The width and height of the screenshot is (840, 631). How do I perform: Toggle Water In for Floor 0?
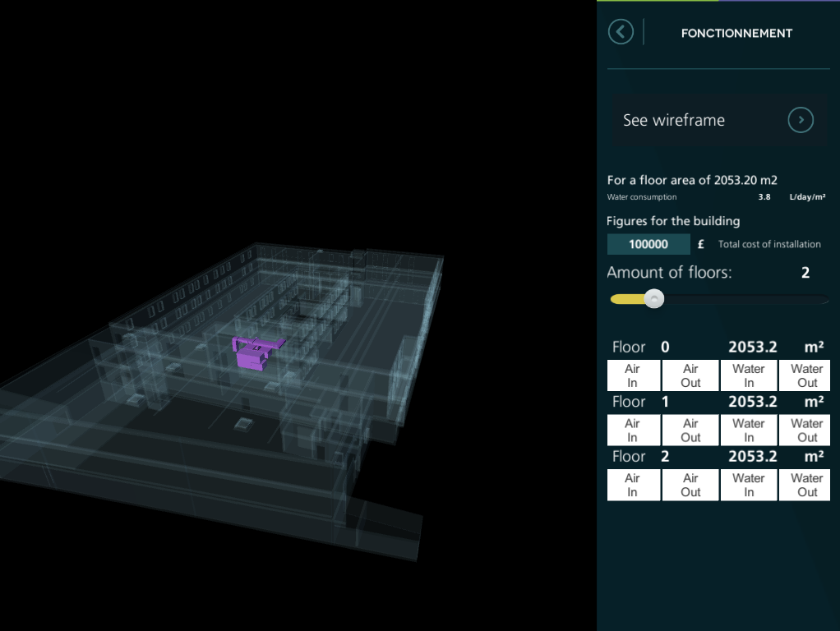[x=749, y=375]
